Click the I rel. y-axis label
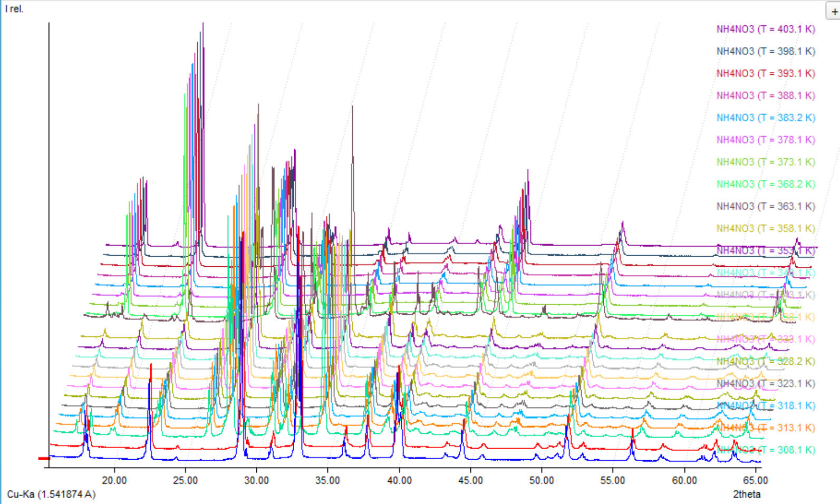The height and width of the screenshot is (504, 840). click(x=14, y=9)
